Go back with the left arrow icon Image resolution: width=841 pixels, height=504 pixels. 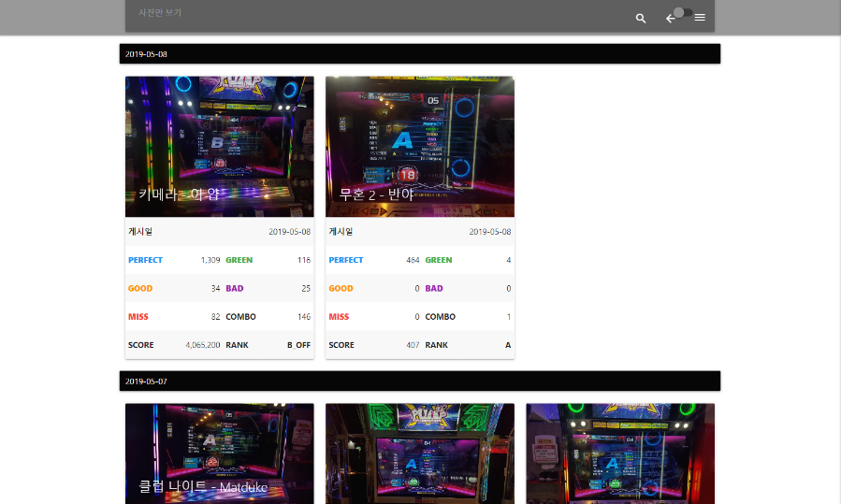point(671,19)
